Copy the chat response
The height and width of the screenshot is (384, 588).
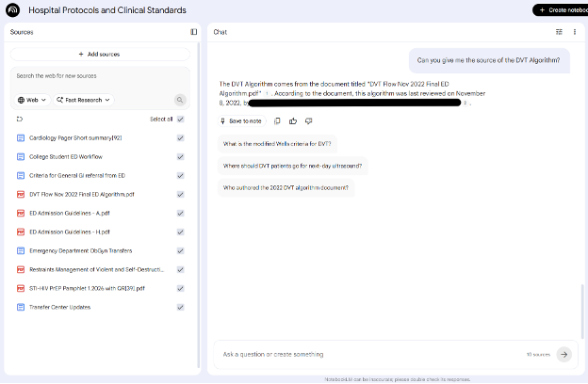277,120
